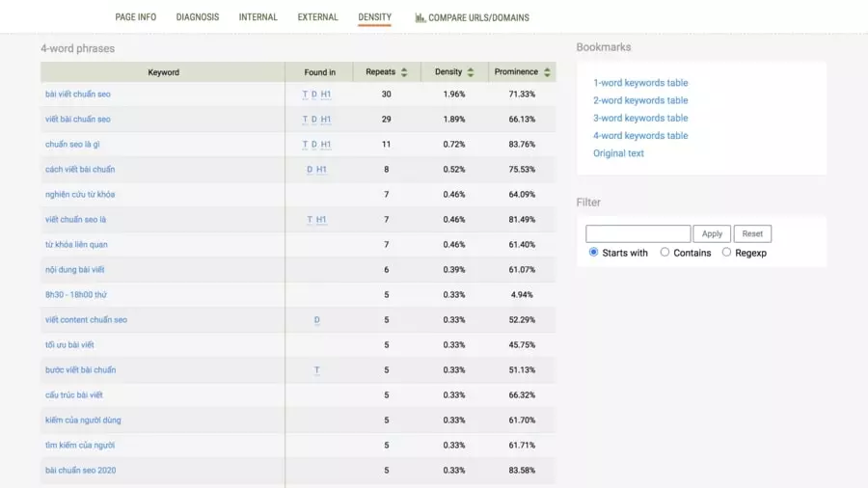Choose the 'Regexp' filter radio option
This screenshot has height=488, width=868.
(x=726, y=253)
